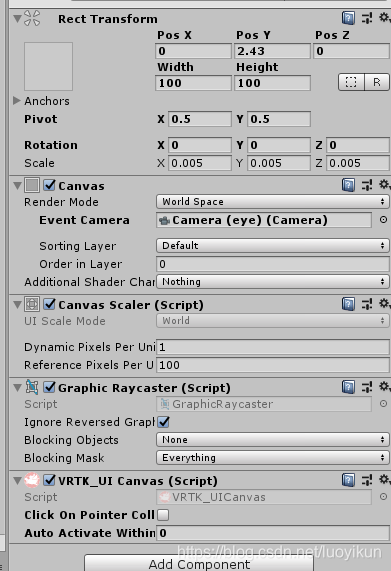Viewport: 391px width, 571px height.
Task: Open Canvas component preset selector icon
Action: pos(367,185)
